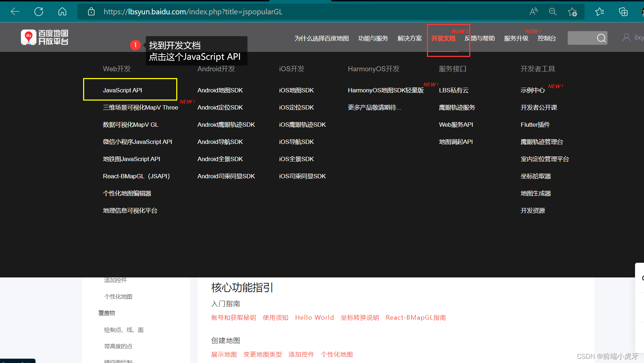Open LBS私有云 service
Viewport: 644px width, 363px height.
pyautogui.click(x=454, y=90)
